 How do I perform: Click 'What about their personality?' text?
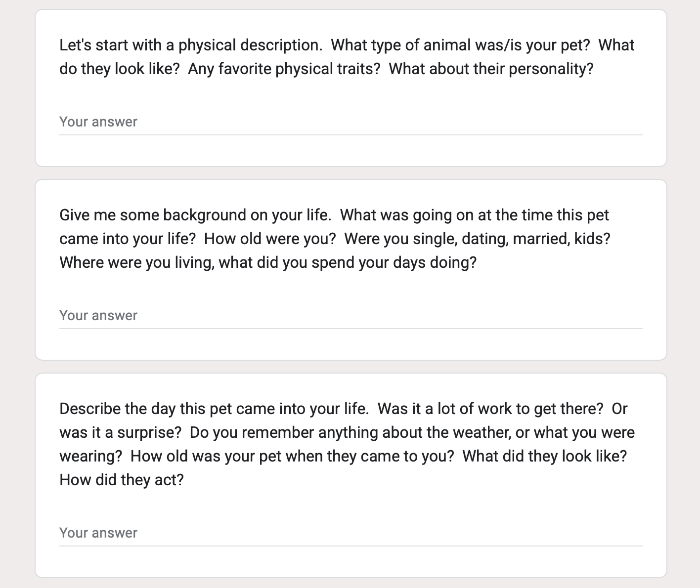[491, 69]
